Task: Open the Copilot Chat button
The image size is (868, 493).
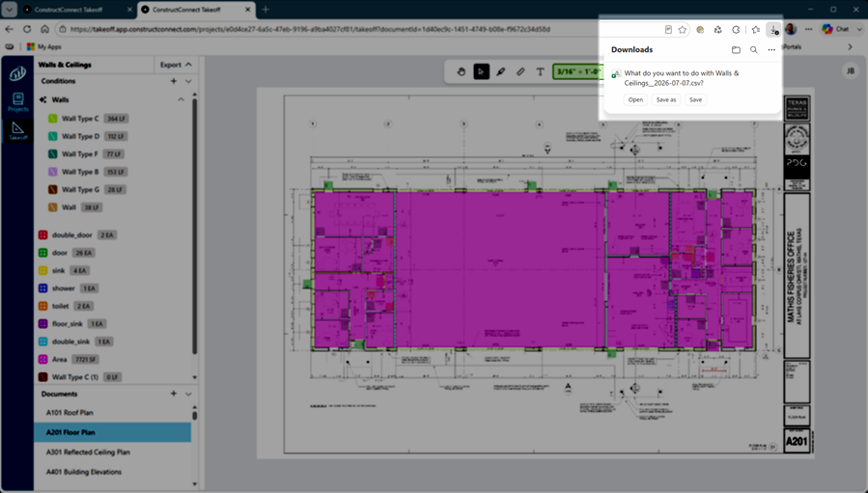Action: pyautogui.click(x=835, y=29)
